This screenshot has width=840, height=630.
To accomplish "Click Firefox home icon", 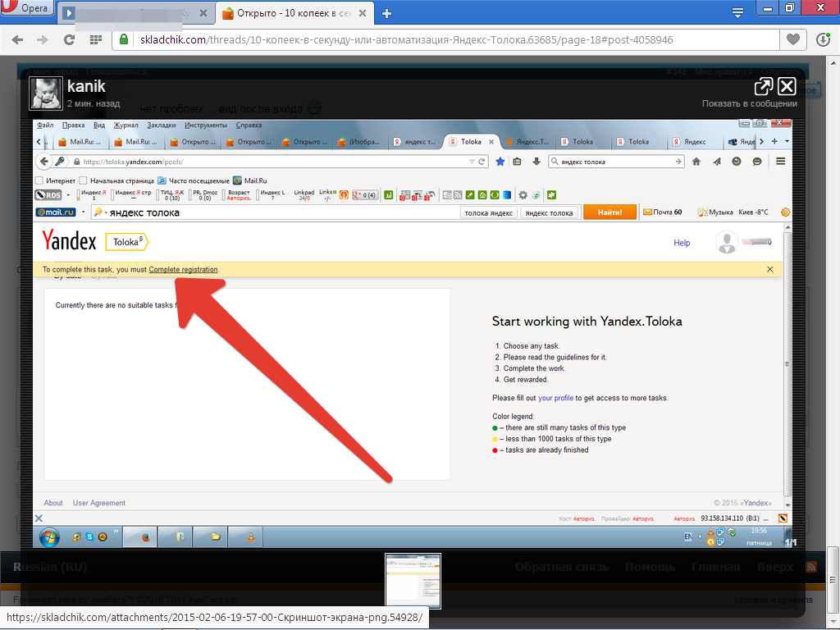I will point(696,162).
